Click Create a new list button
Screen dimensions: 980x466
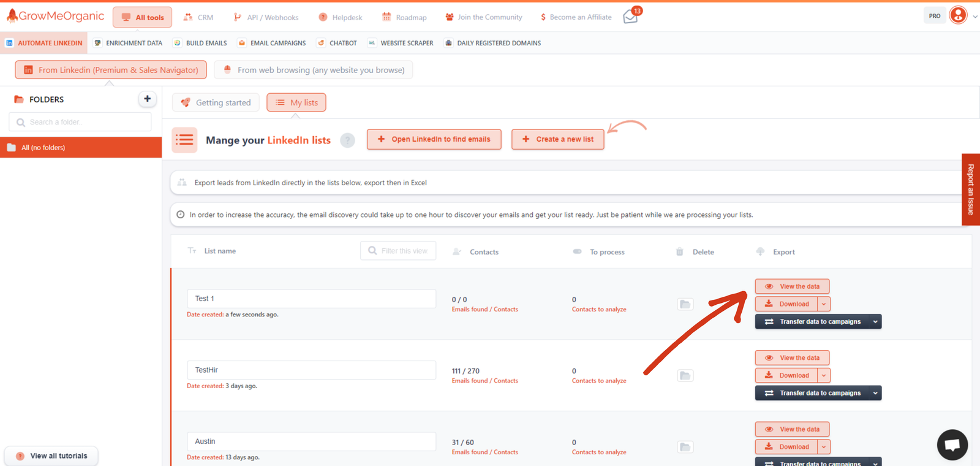pos(558,139)
